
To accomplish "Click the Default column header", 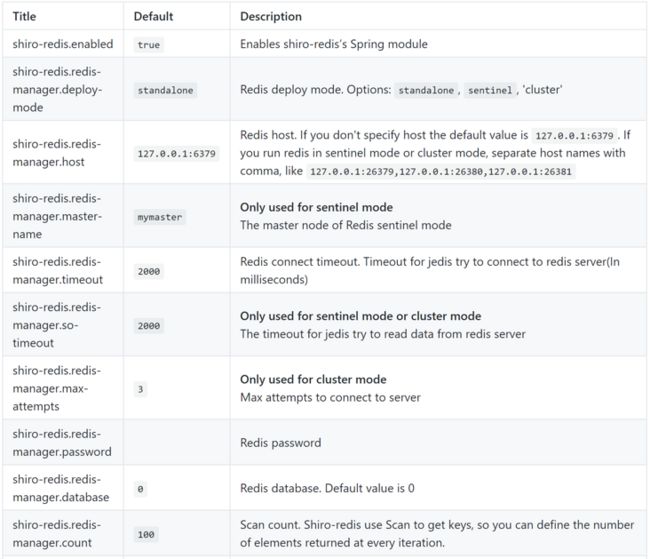I will (153, 17).
